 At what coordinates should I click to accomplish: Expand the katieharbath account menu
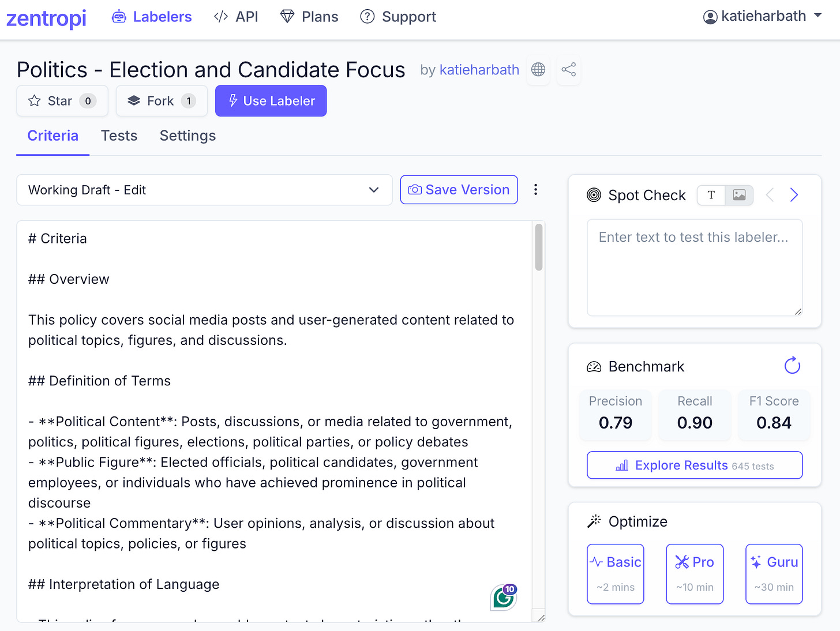pos(762,17)
